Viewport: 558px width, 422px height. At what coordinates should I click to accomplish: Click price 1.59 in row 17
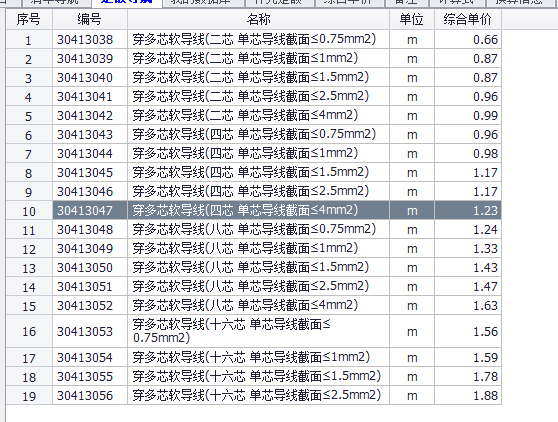[468, 358]
